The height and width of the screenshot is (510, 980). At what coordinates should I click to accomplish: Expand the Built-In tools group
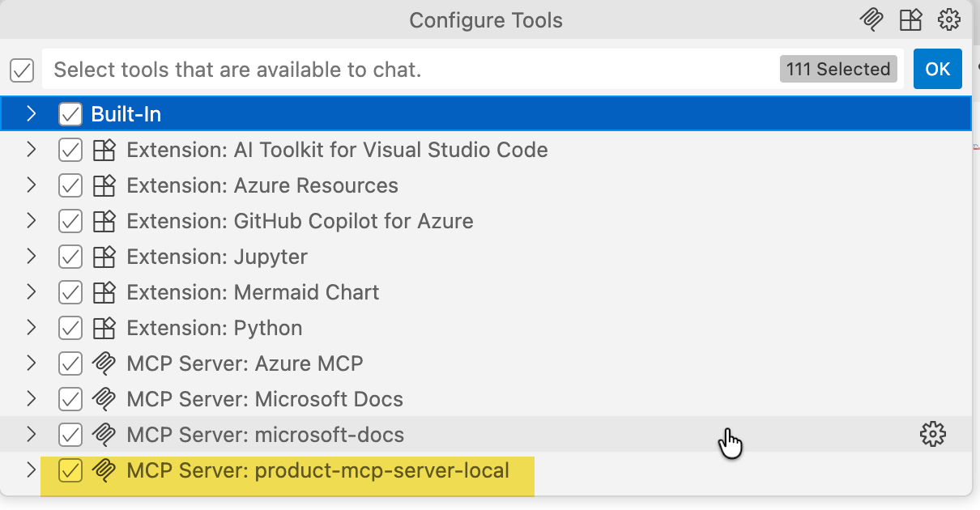click(x=32, y=114)
